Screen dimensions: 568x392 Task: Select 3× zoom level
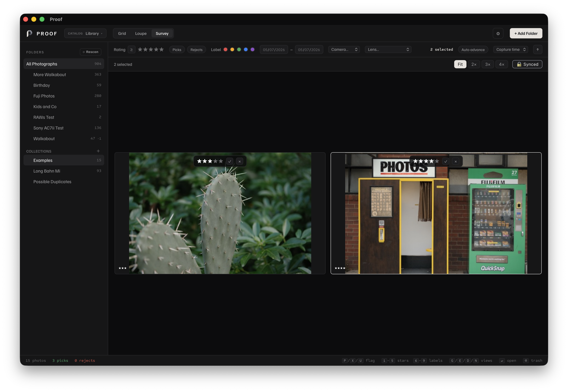(487, 64)
